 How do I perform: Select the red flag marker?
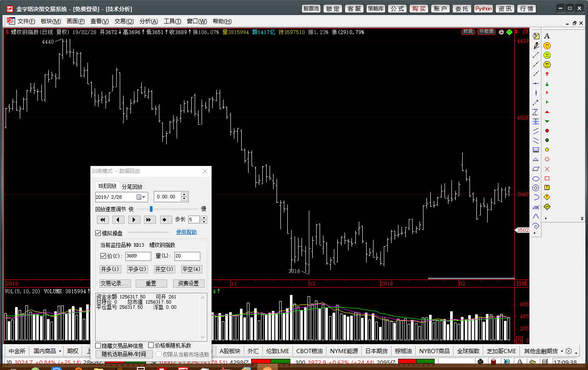coord(547,93)
